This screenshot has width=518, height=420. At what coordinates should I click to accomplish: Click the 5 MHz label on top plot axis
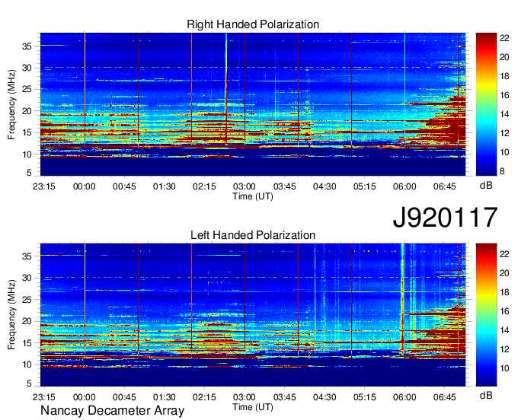pyautogui.click(x=29, y=172)
